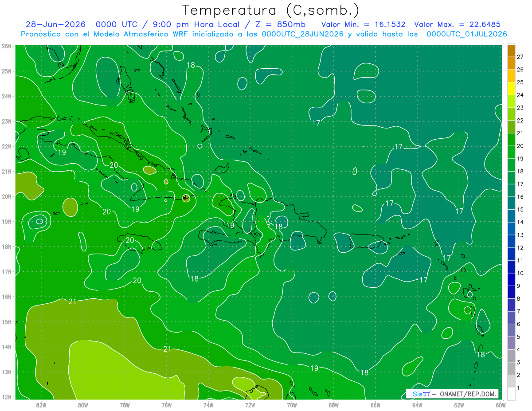Click the '16N' latitude axis label
The image size is (532, 411).
tap(6, 297)
